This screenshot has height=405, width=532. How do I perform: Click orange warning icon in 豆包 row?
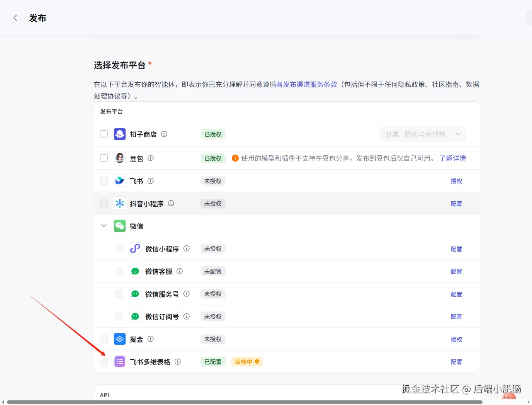[235, 158]
